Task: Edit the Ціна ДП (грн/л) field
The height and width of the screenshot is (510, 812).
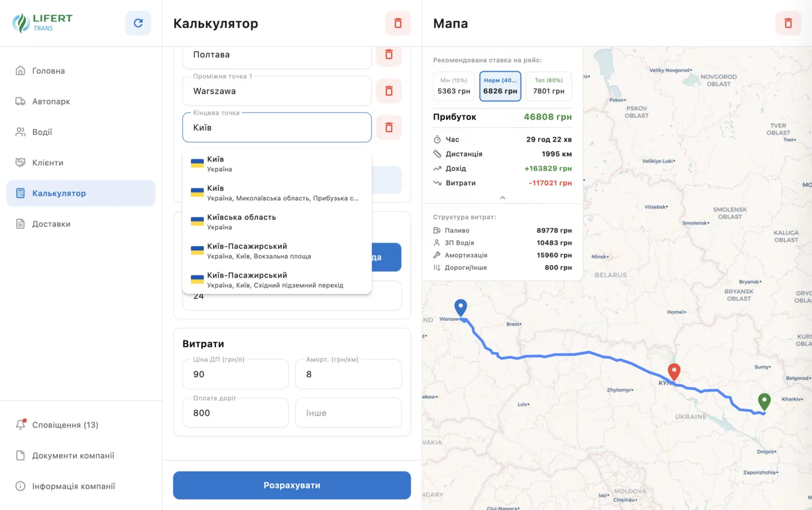Action: click(235, 374)
